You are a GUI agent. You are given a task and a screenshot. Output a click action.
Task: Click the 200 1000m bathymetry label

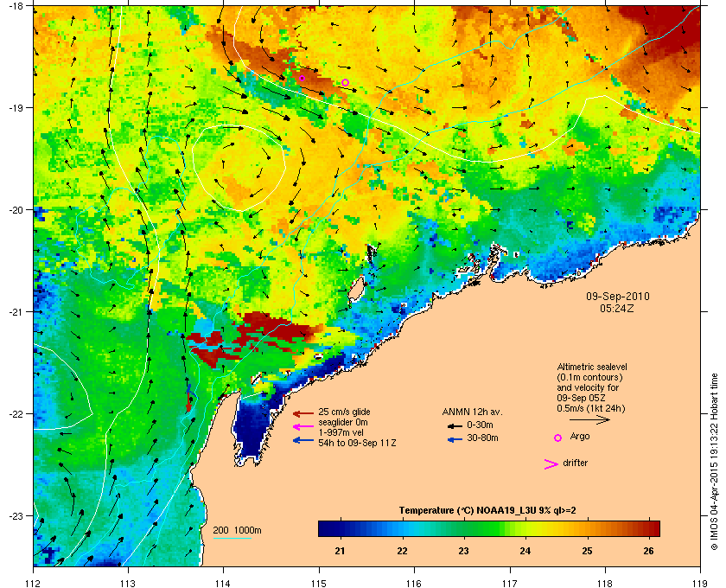[x=237, y=531]
